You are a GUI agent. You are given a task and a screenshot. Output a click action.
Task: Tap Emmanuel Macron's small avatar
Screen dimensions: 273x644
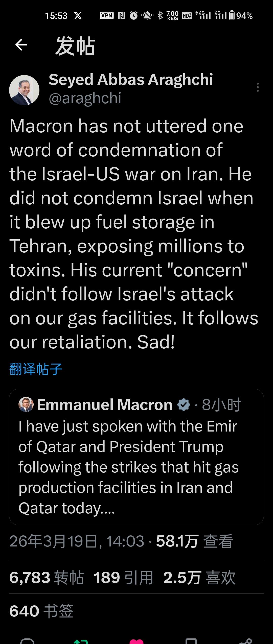26,405
